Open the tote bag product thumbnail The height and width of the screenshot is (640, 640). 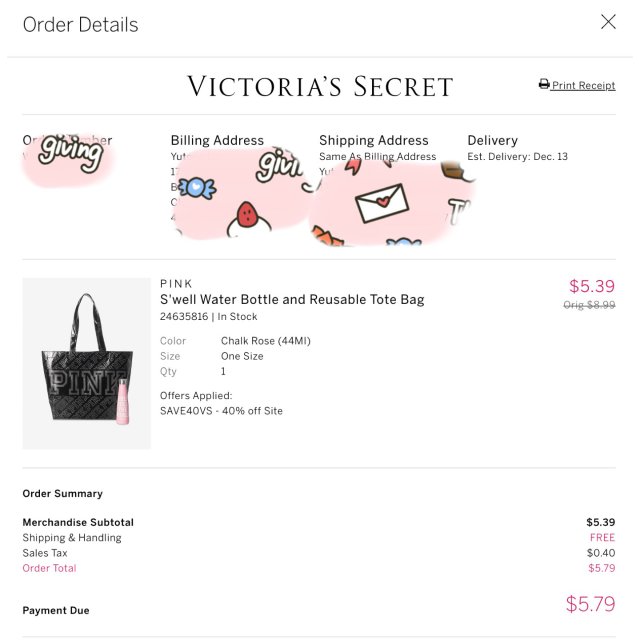(87, 363)
